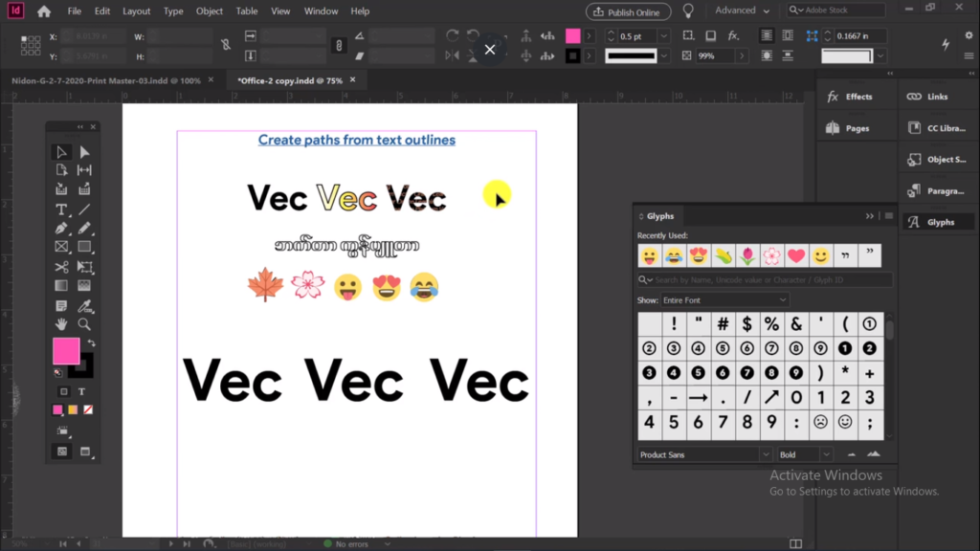Go to next page arrow
This screenshot has width=980, height=551.
click(x=170, y=544)
